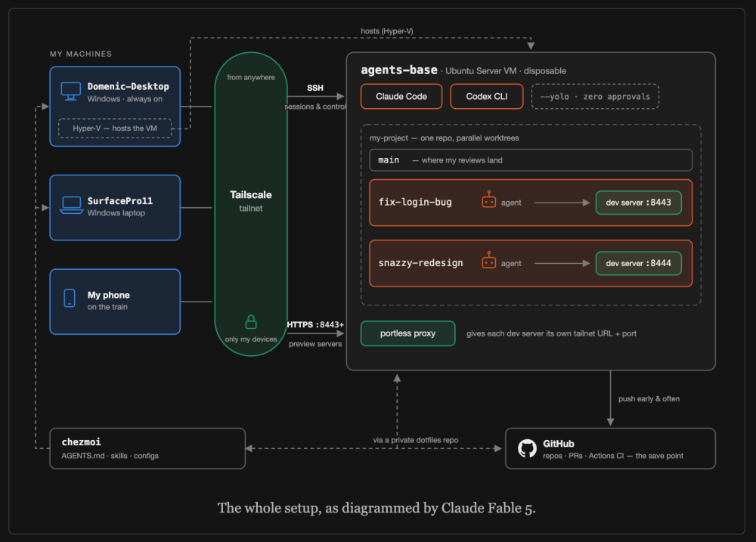756x542 pixels.
Task: Click the push early & often label
Action: tap(649, 399)
